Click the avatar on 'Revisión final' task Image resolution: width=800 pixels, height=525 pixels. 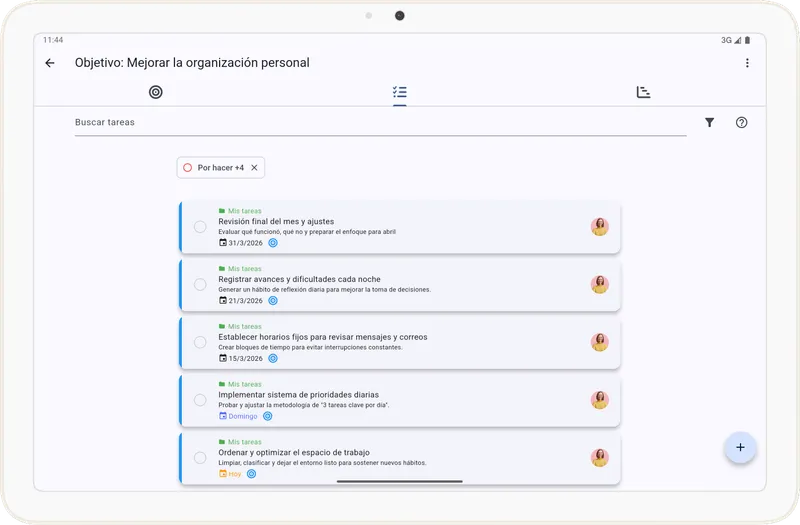tap(600, 227)
